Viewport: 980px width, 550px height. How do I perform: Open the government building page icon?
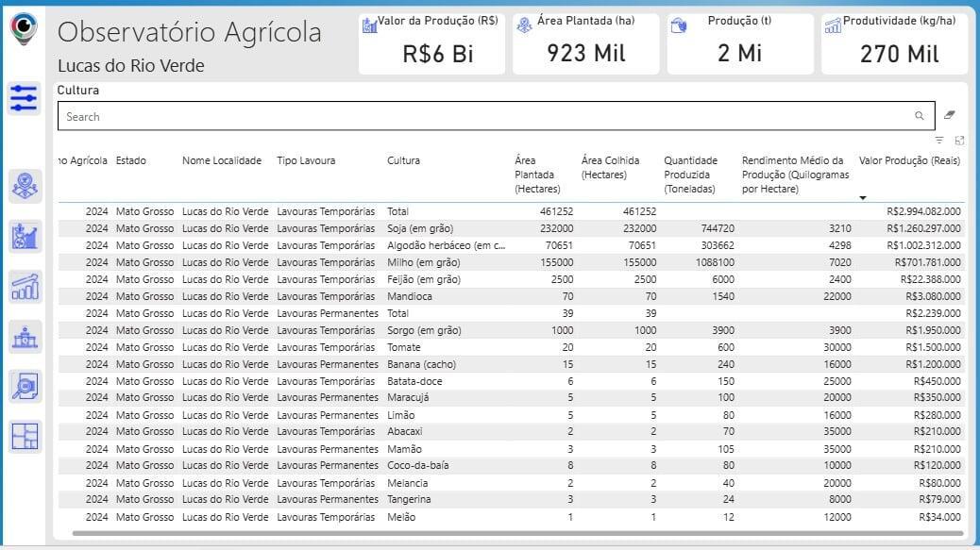coord(25,336)
